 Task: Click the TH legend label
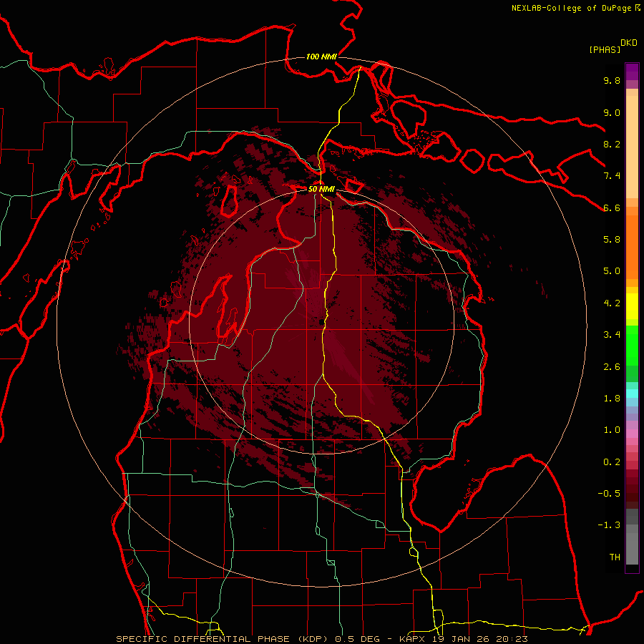point(615,557)
